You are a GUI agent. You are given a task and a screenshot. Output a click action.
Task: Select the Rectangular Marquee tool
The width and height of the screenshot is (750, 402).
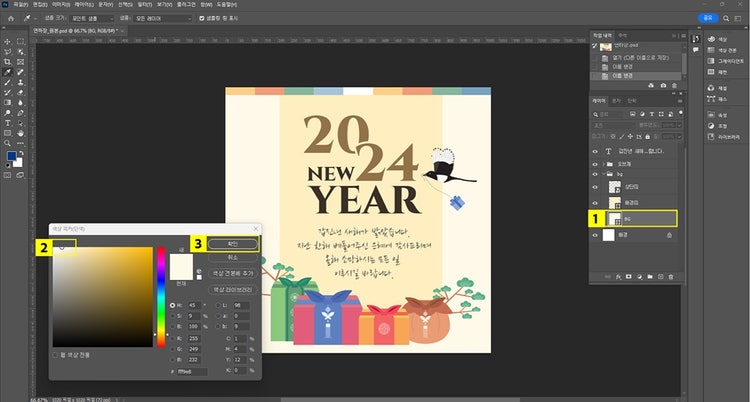(21, 42)
